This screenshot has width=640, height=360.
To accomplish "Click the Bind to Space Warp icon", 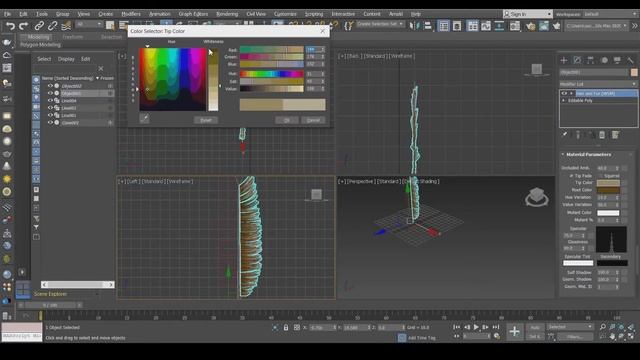I will coord(66,26).
